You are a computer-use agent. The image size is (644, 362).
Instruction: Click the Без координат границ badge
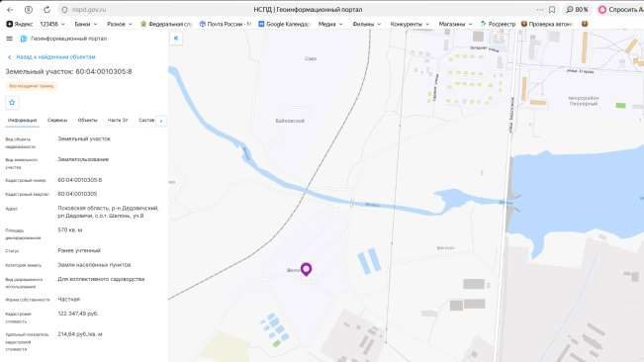(x=32, y=86)
